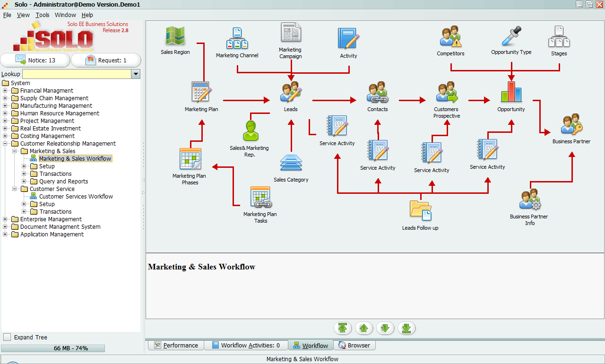
Task: Click the Marketing Channel icon
Action: (x=237, y=39)
